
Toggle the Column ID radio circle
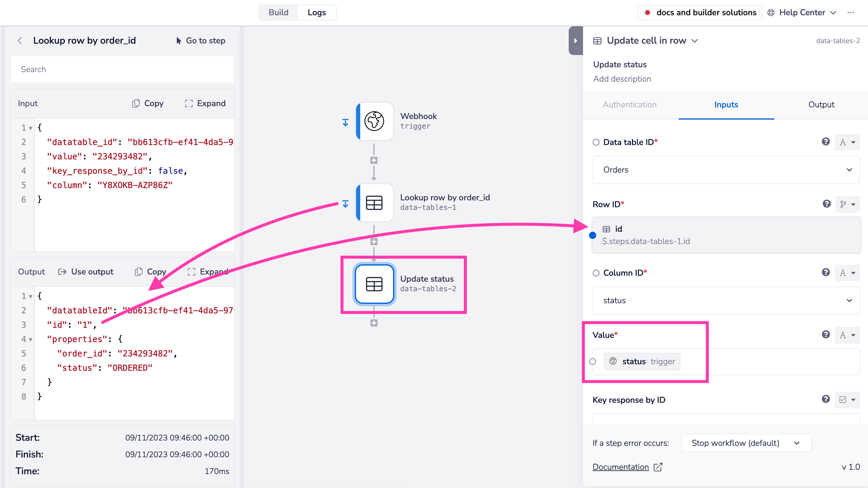point(596,273)
